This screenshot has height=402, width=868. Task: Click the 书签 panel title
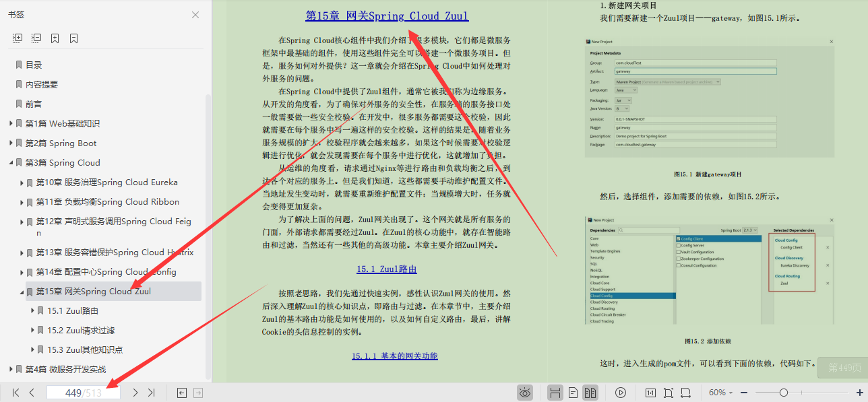(17, 15)
